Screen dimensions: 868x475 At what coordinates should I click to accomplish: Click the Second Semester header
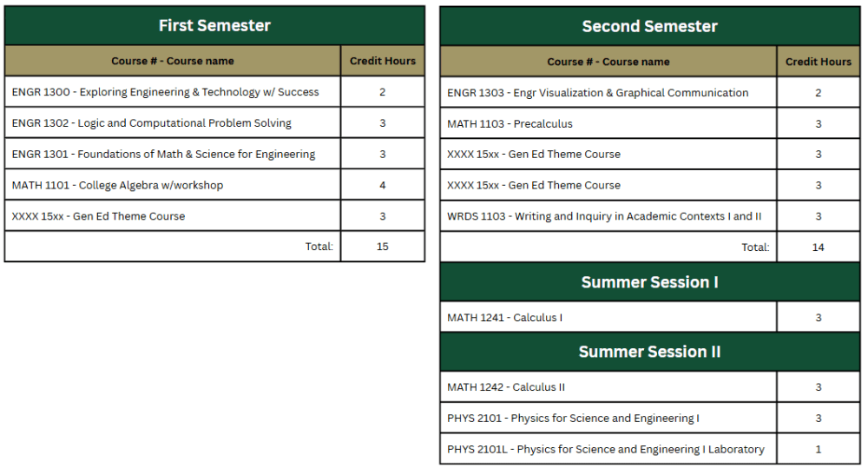click(x=649, y=26)
